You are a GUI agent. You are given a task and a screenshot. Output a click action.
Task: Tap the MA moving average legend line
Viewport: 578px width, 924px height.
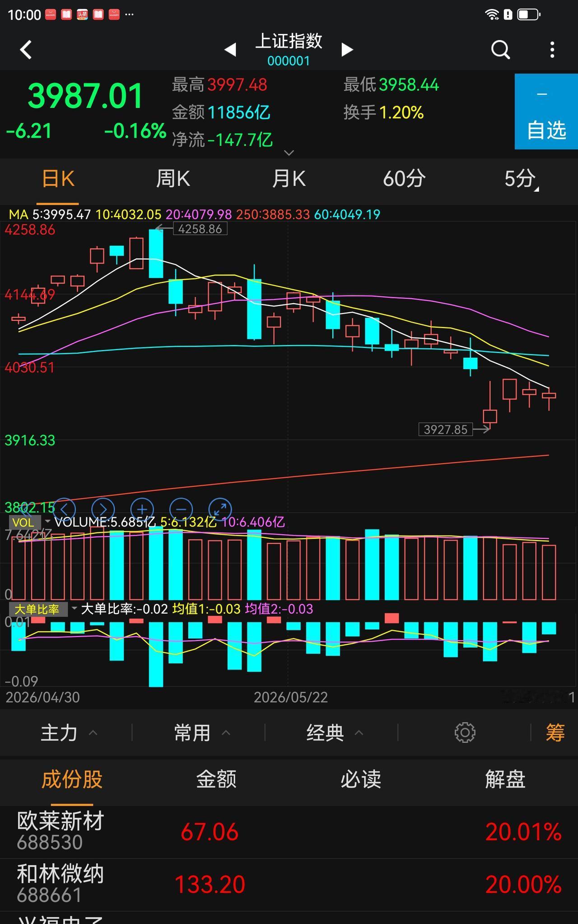click(194, 214)
